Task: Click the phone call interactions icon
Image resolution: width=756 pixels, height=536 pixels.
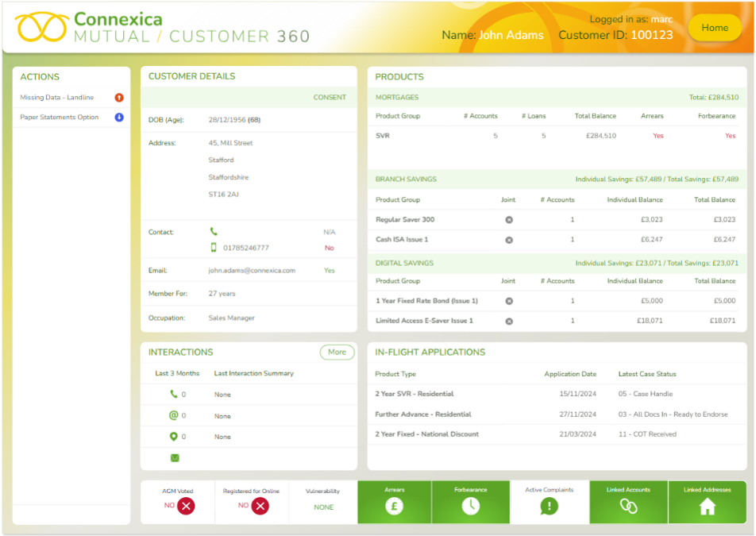Action: (174, 394)
